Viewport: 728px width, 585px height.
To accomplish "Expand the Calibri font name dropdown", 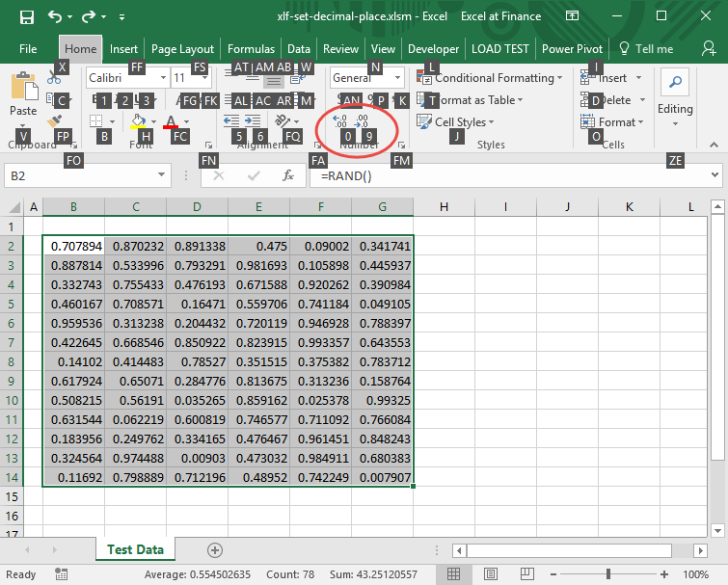I will [x=161, y=78].
